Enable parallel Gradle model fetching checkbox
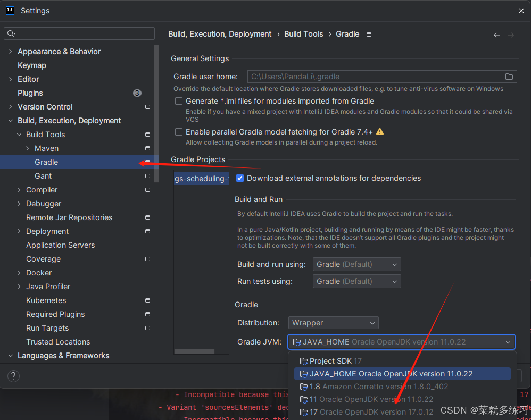Image resolution: width=531 pixels, height=420 pixels. click(x=178, y=132)
